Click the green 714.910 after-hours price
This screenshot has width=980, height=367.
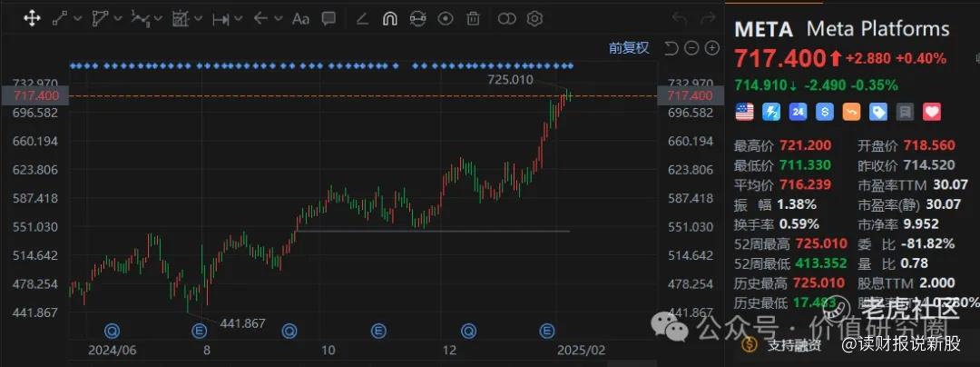click(x=760, y=85)
